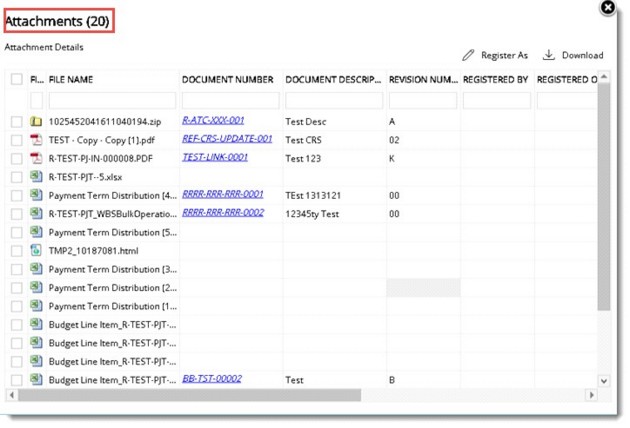Open the BB-TST-00002 document link

211,379
